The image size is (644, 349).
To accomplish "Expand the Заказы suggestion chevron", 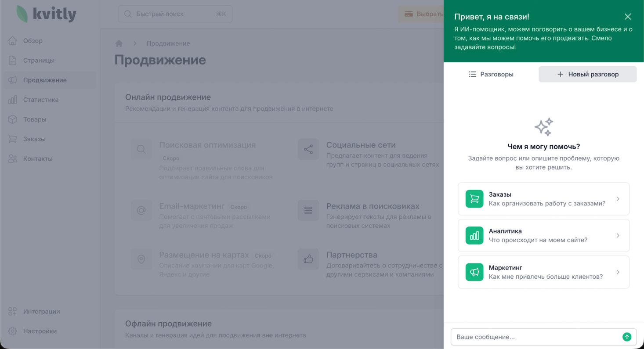I will tap(618, 199).
